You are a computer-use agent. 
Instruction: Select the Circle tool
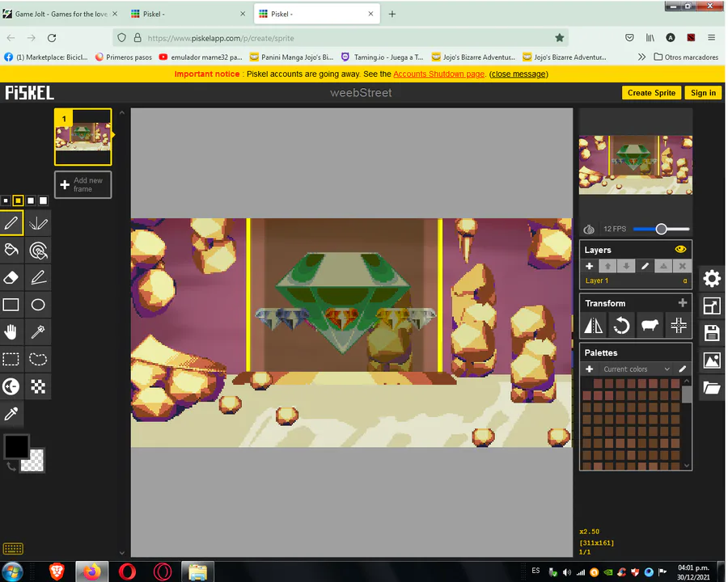pyautogui.click(x=38, y=305)
